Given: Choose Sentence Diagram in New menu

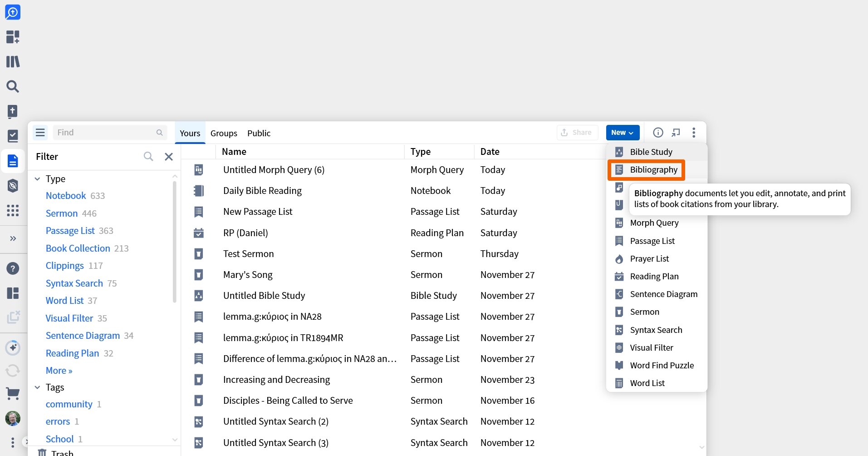Looking at the screenshot, I should (x=663, y=294).
